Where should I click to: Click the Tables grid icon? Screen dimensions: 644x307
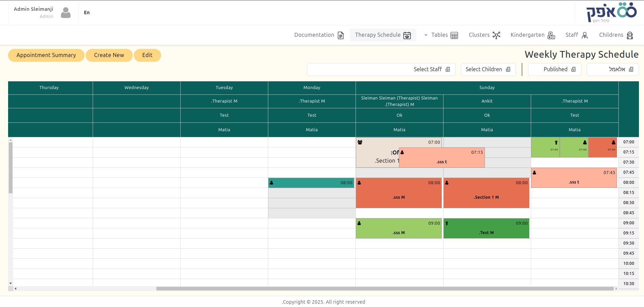(454, 35)
